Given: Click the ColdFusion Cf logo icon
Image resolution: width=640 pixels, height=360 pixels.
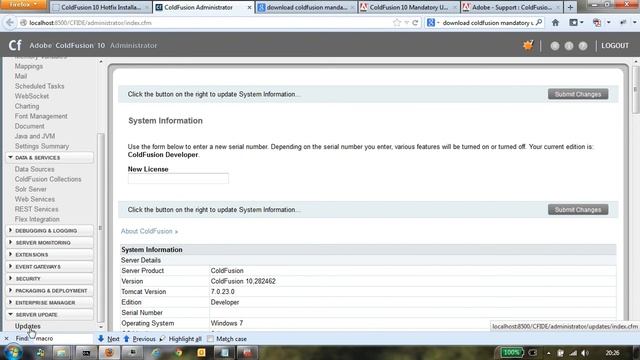Looking at the screenshot, I should coord(15,45).
